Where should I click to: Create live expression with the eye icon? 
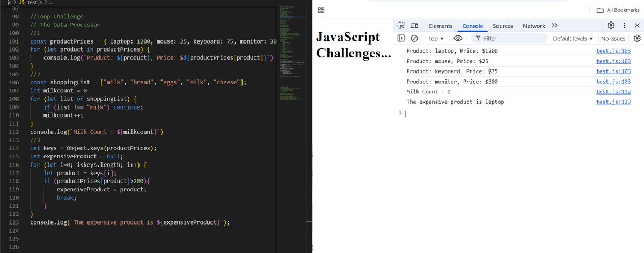[x=458, y=39]
